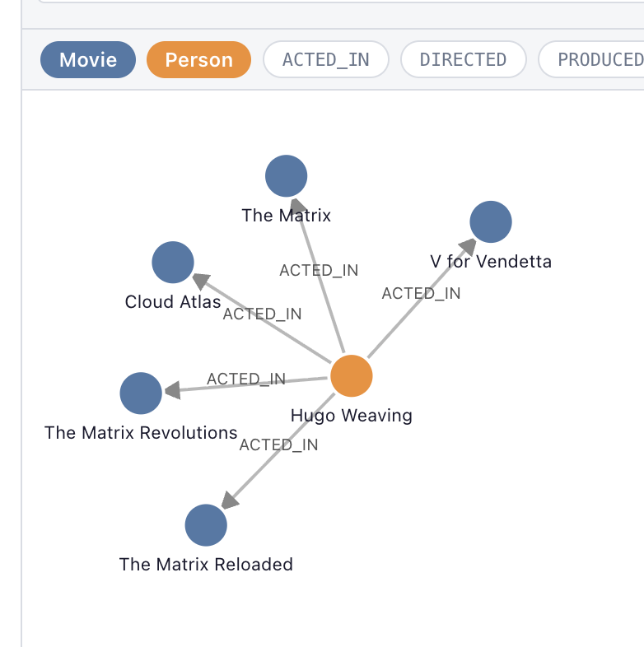Select ACTED_IN edge label toward The Matrix Revolutions

[246, 379]
